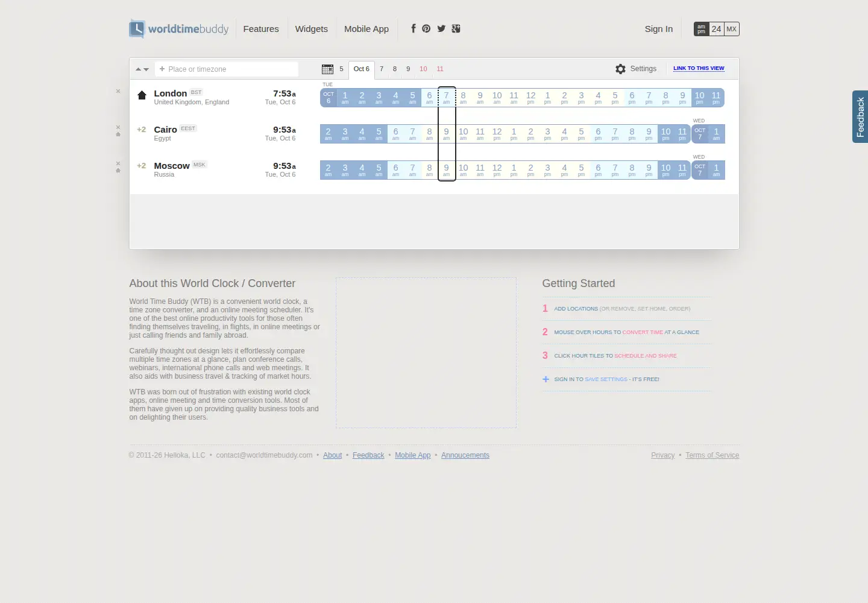Screen dimensions: 868x603
Task: Open the Facebook social icon
Action: click(x=414, y=28)
